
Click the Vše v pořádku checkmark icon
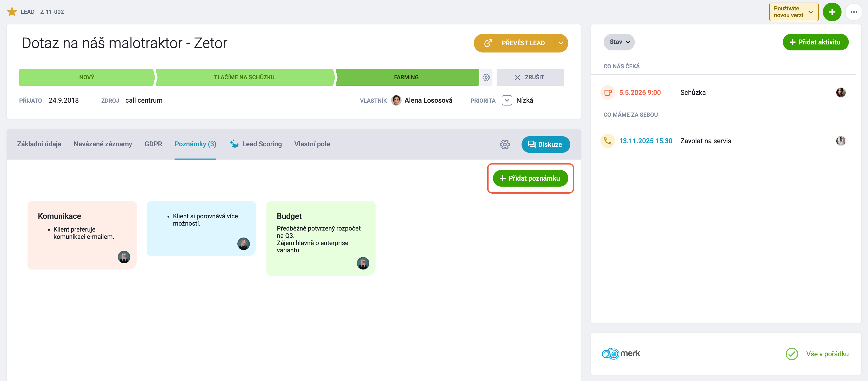(791, 354)
